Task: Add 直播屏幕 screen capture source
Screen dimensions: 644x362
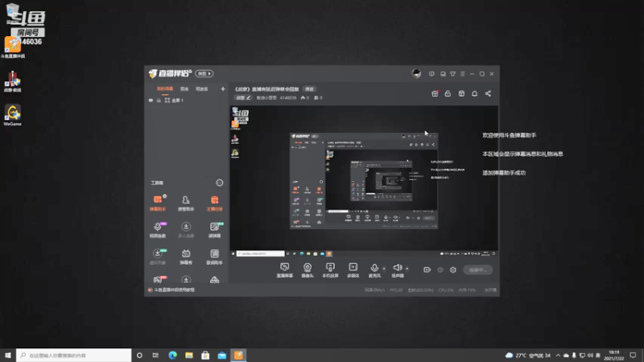Action: coord(285,270)
